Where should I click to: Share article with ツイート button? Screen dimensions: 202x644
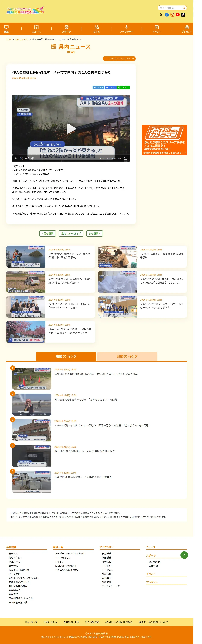point(98,88)
